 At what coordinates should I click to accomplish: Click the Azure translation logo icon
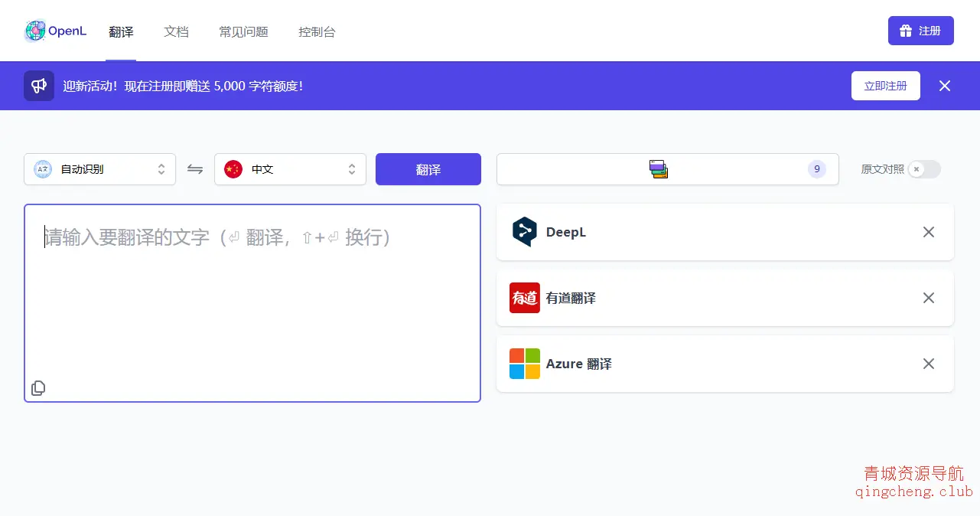(x=524, y=364)
